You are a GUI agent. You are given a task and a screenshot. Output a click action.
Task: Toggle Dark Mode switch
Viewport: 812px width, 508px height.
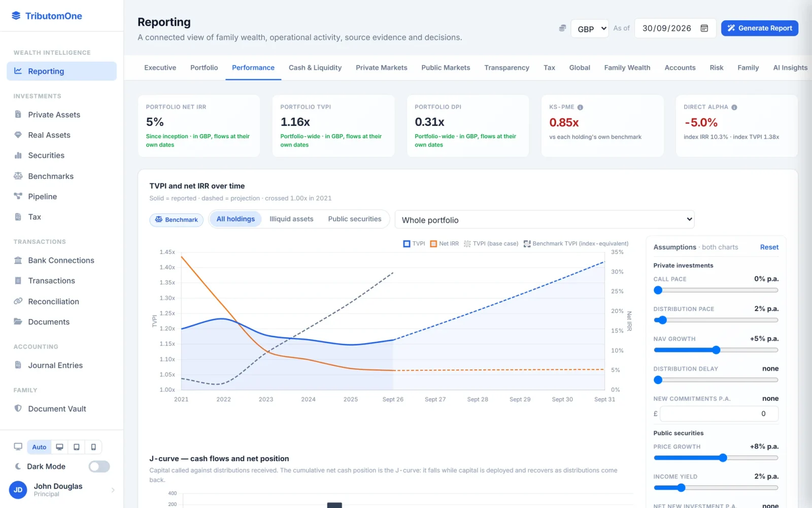[99, 466]
